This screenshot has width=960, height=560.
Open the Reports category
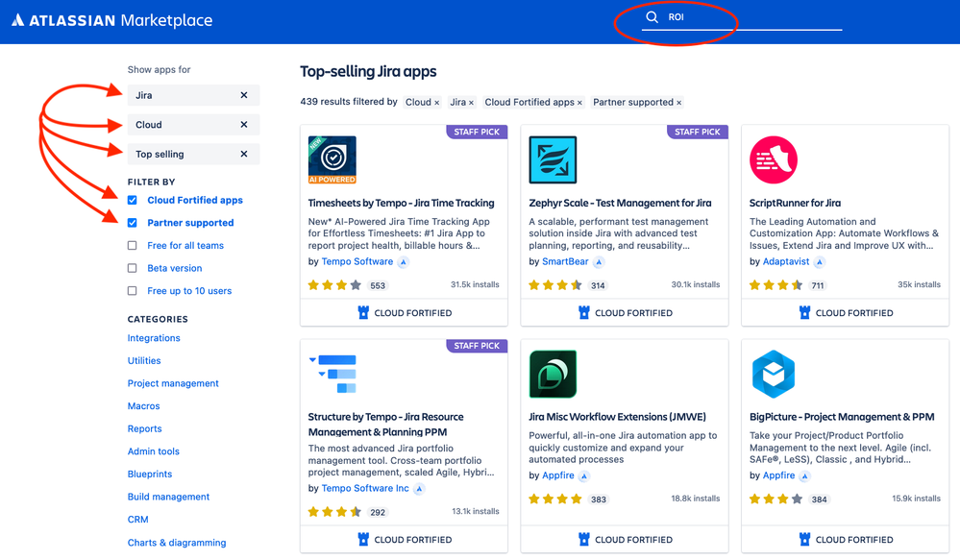[x=144, y=428]
